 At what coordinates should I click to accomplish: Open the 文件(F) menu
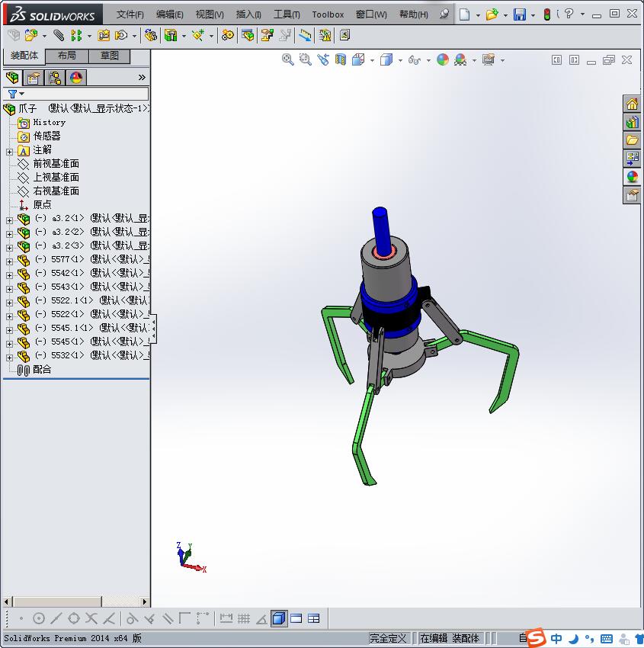(130, 14)
